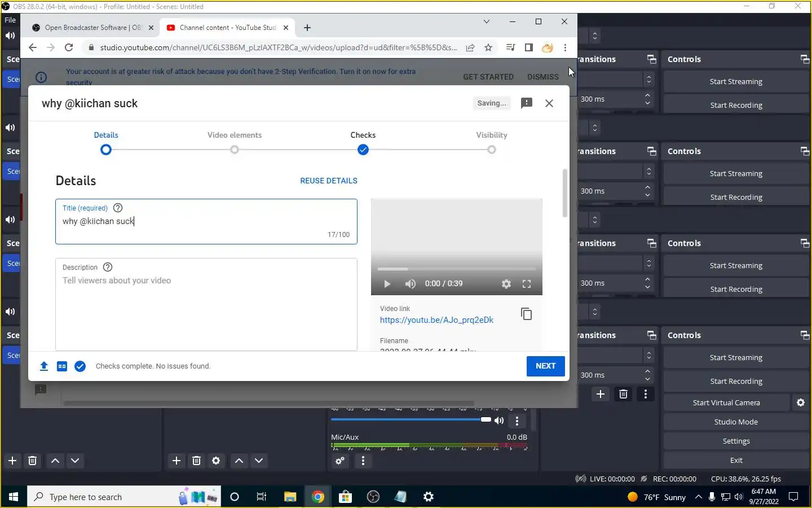The width and height of the screenshot is (812, 508).
Task: Add a source using the plus beside source properties gear
Action: click(x=176, y=461)
